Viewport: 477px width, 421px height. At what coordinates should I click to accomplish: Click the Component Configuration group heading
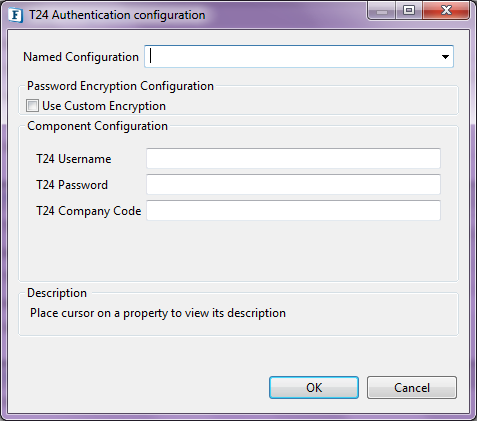(x=97, y=126)
